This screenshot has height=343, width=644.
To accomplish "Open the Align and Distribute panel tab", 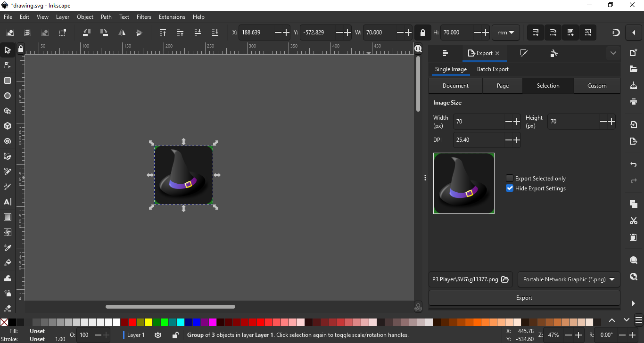I will tap(445, 53).
